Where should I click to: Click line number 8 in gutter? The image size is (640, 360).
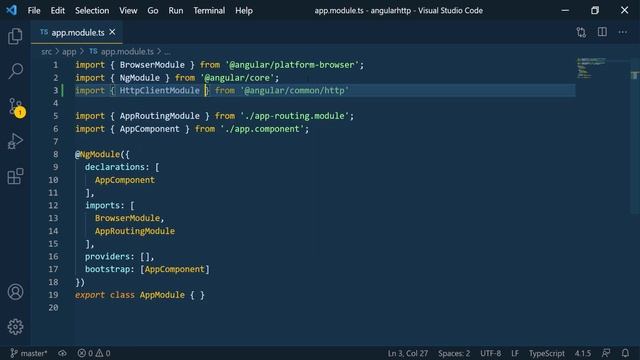[x=56, y=154]
